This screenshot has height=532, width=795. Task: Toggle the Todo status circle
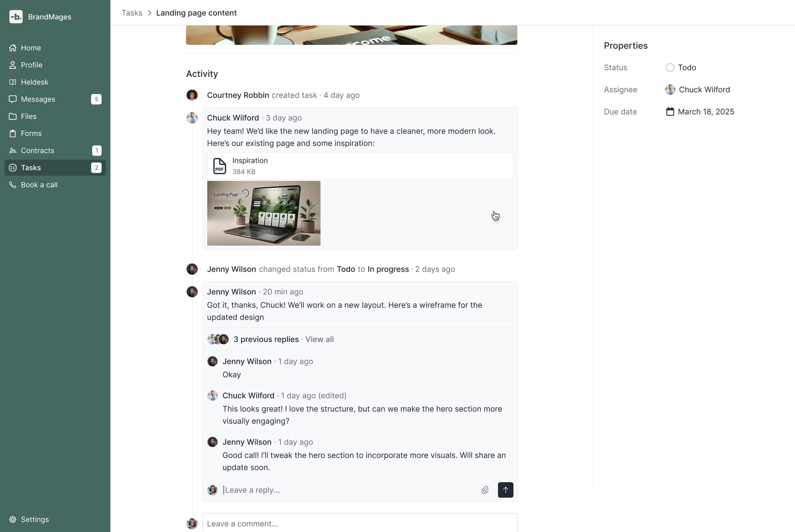point(670,68)
